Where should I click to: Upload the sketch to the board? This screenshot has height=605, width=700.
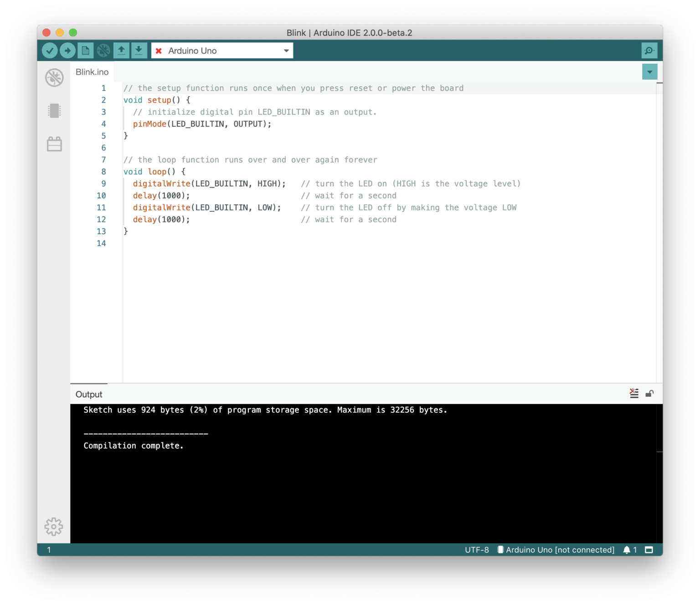coord(67,50)
